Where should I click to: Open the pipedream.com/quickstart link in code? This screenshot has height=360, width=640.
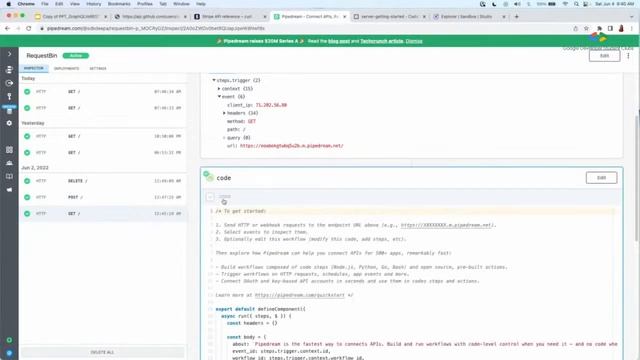click(x=300, y=295)
